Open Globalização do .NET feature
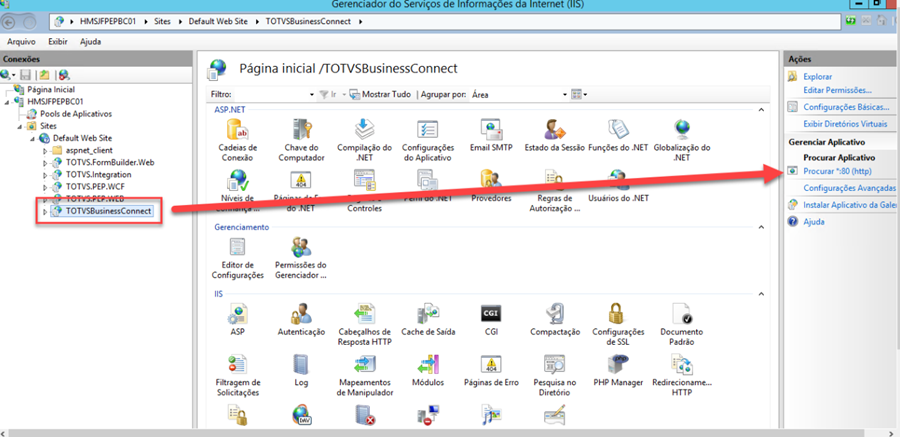Viewport: 900px width, 437px height. 682,140
